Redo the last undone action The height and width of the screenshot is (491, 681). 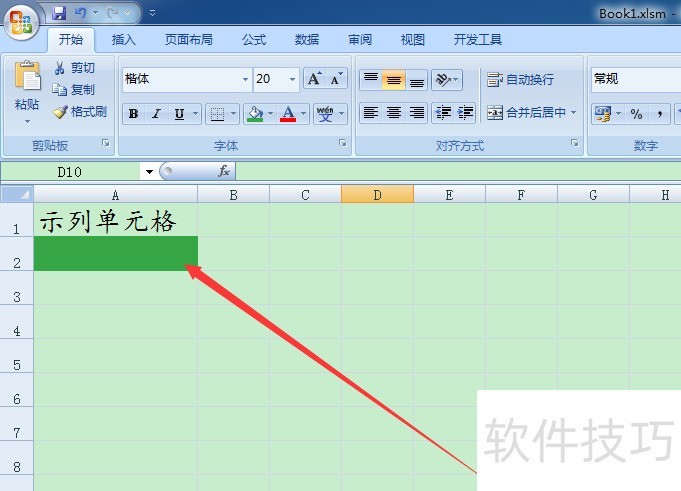pos(112,13)
